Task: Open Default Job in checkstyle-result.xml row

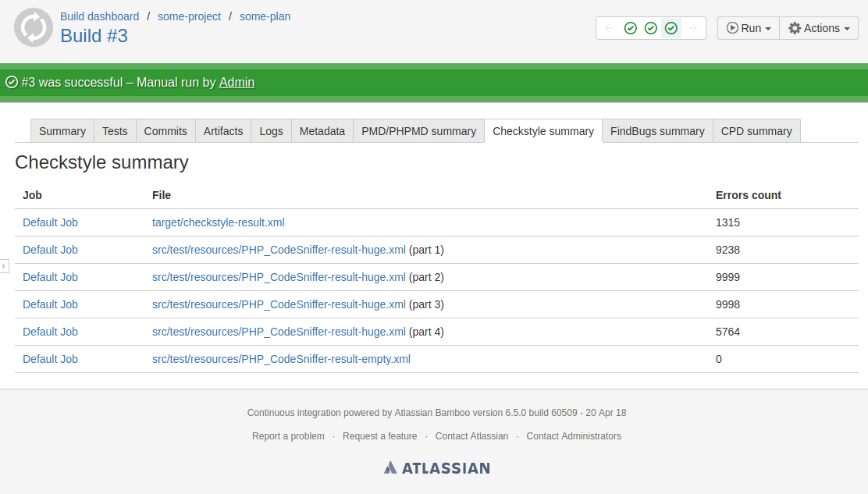Action: [51, 222]
